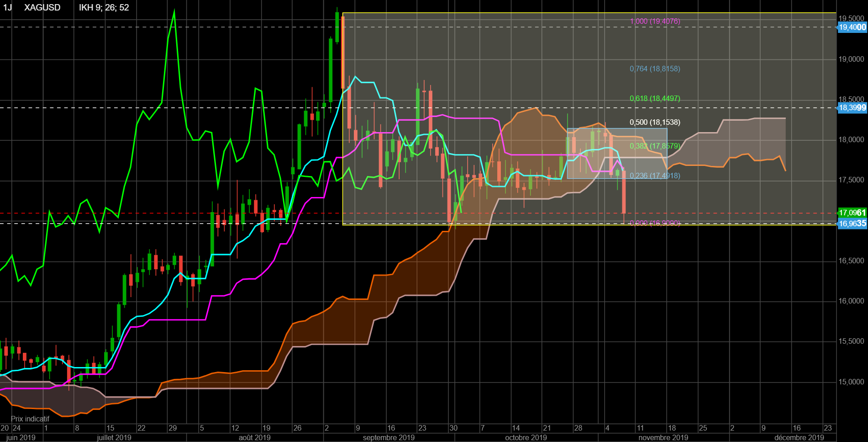Select the green 17,0961 current price tag
868x442 pixels.
(x=852, y=213)
